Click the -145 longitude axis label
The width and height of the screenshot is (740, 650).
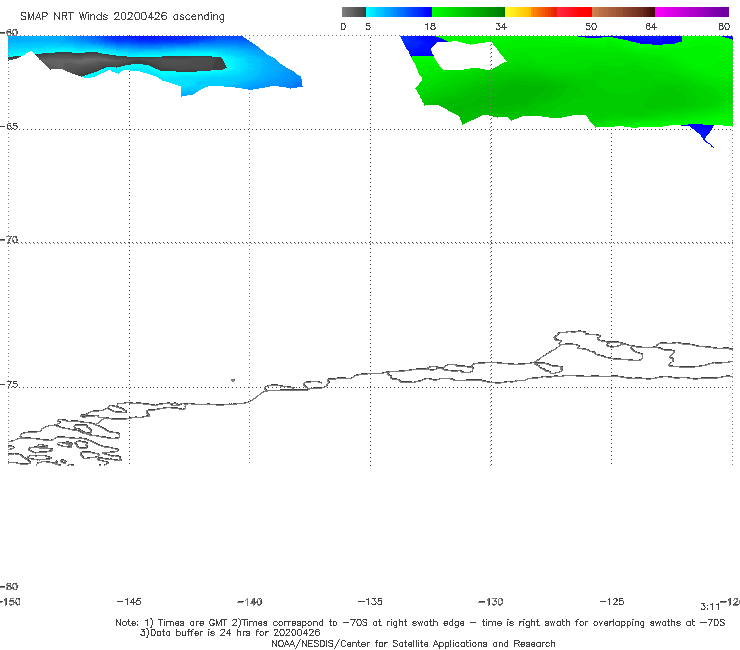tap(129, 601)
